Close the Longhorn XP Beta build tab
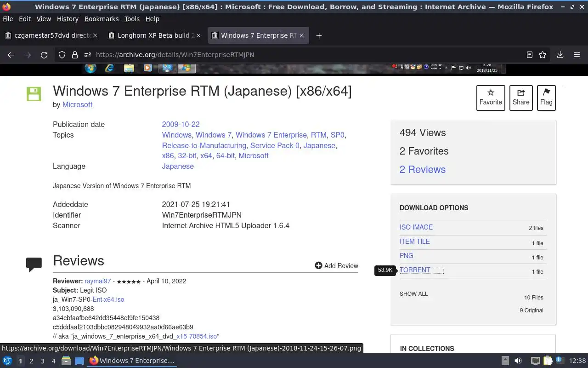588x368 pixels. tap(198, 35)
